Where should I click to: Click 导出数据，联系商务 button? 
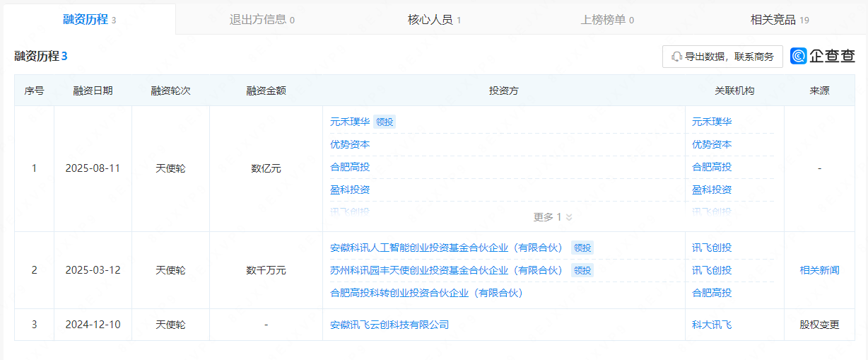pyautogui.click(x=722, y=57)
